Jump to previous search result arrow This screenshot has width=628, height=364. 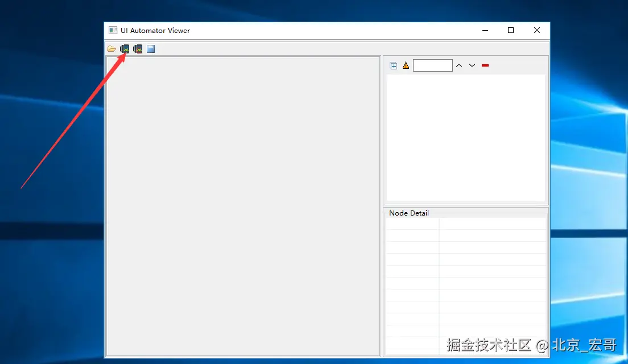[x=459, y=65]
